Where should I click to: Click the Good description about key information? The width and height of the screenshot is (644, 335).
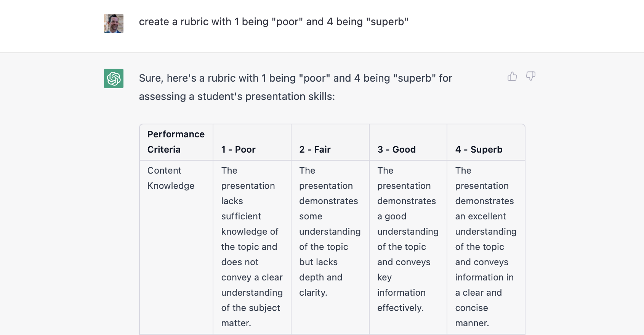[x=408, y=239]
